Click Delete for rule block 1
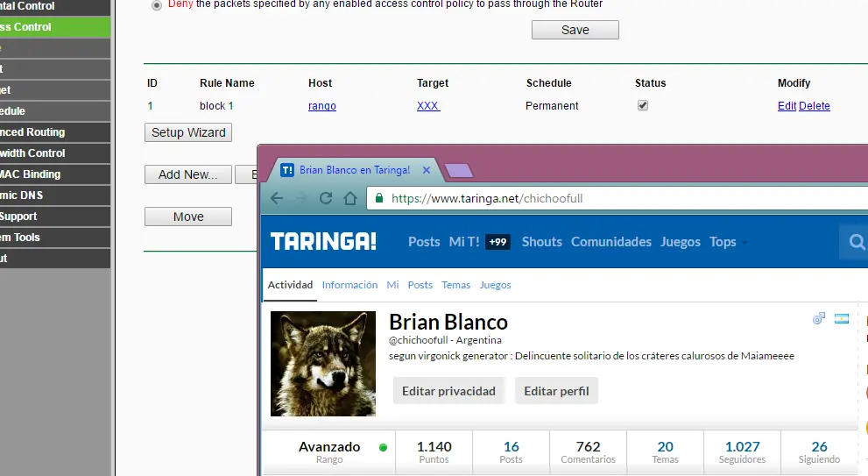The height and width of the screenshot is (476, 868). [815, 106]
